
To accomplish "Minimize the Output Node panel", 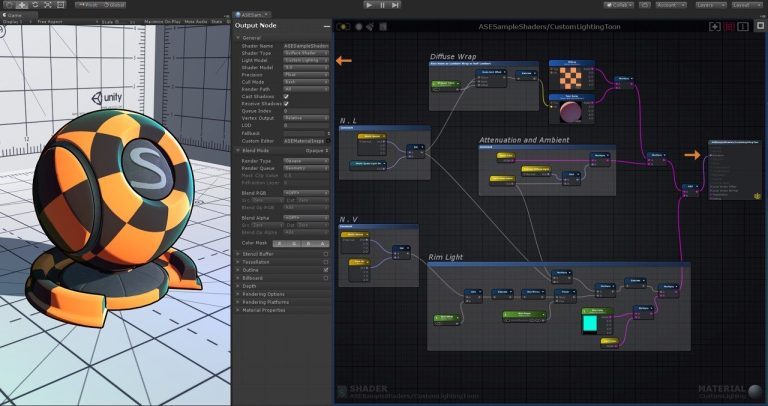I will tap(327, 25).
